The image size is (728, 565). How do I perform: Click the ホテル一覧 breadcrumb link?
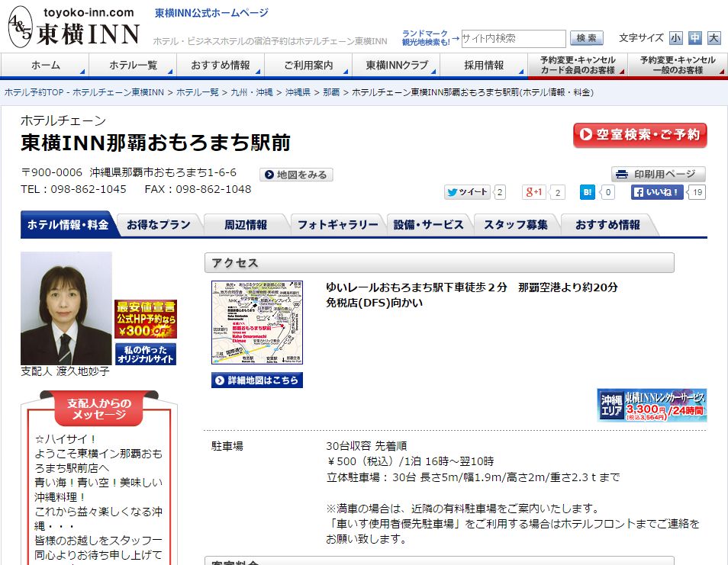pyautogui.click(x=198, y=92)
